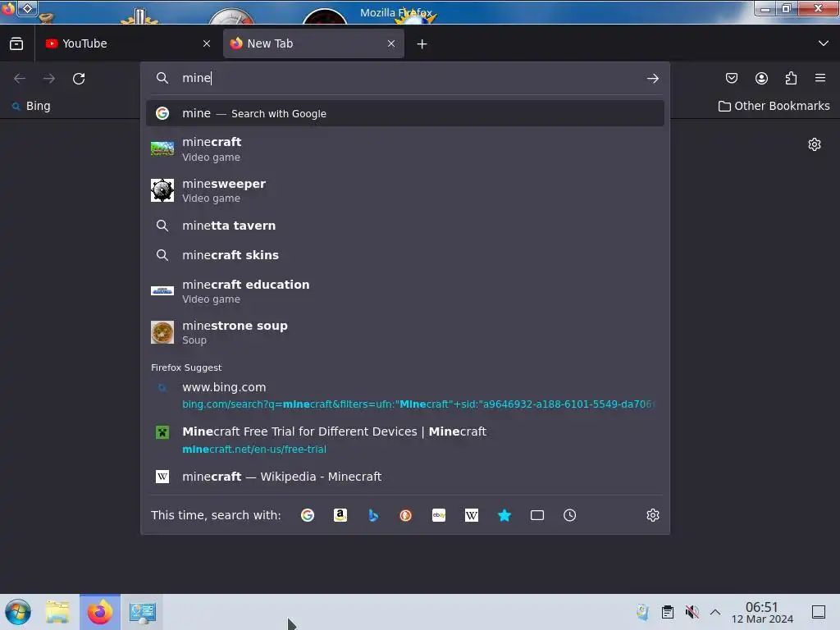This screenshot has height=630, width=840.
Task: Switch to the YouTube tab
Action: coord(127,44)
